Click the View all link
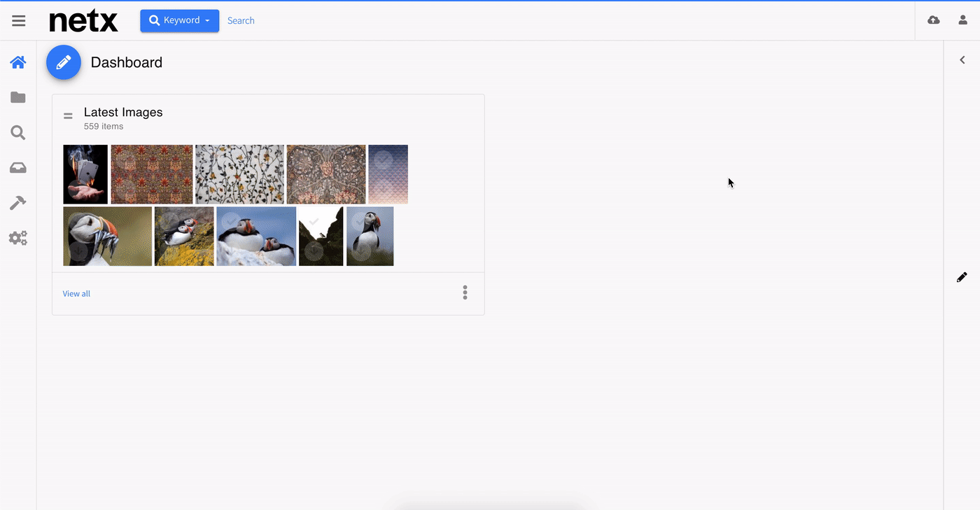This screenshot has width=980, height=510. coord(76,294)
